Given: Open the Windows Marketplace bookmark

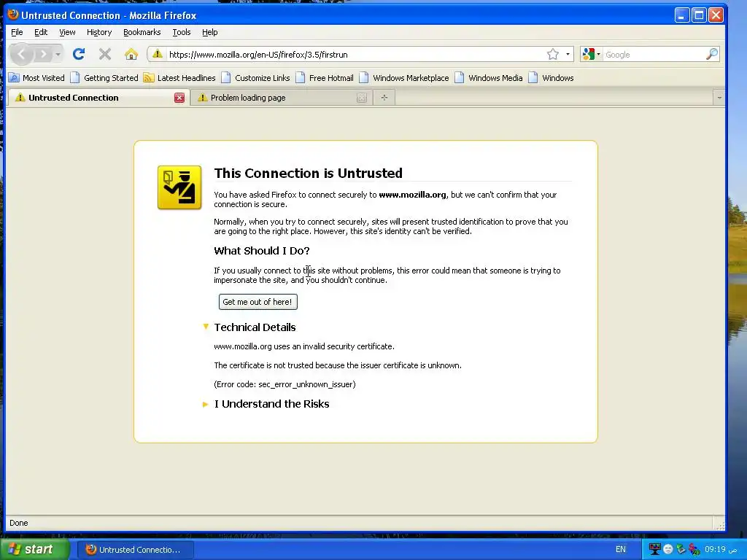Looking at the screenshot, I should point(404,77).
